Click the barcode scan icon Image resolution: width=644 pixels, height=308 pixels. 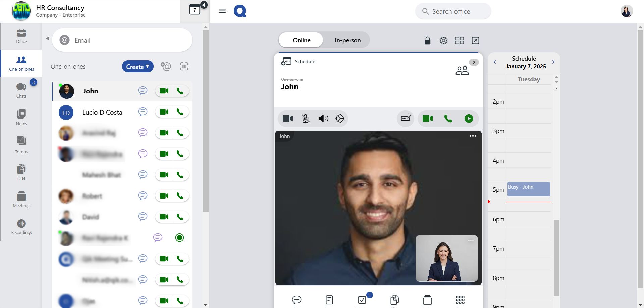tap(184, 67)
